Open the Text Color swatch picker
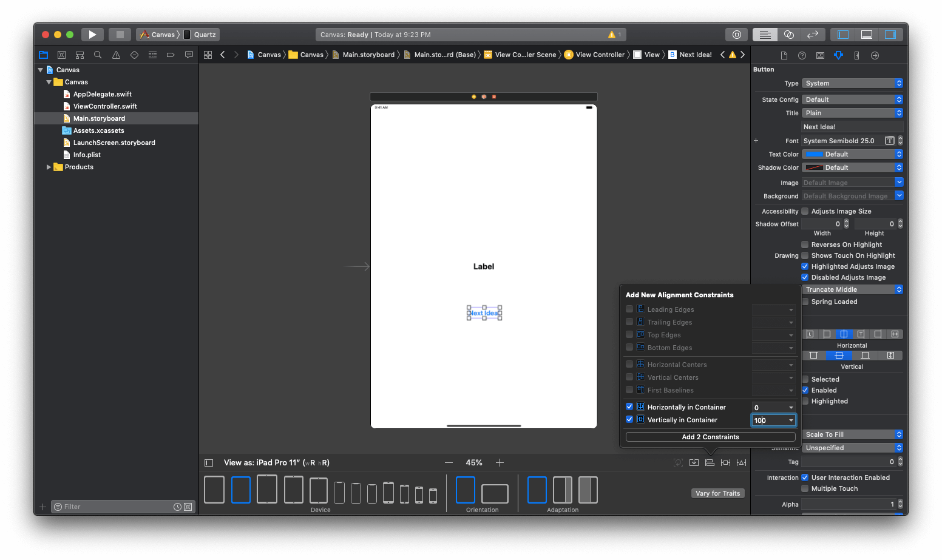 point(814,154)
